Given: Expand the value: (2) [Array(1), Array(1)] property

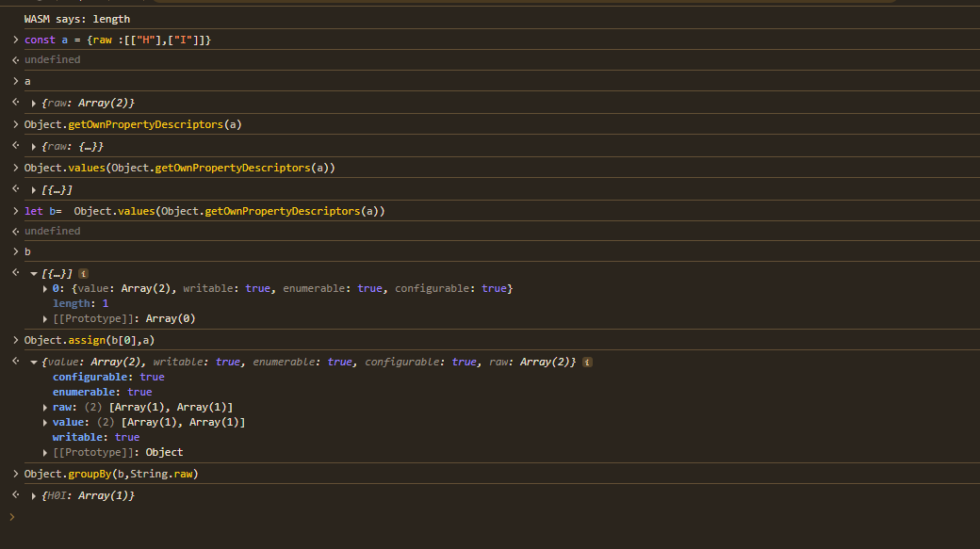Looking at the screenshot, I should point(46,422).
